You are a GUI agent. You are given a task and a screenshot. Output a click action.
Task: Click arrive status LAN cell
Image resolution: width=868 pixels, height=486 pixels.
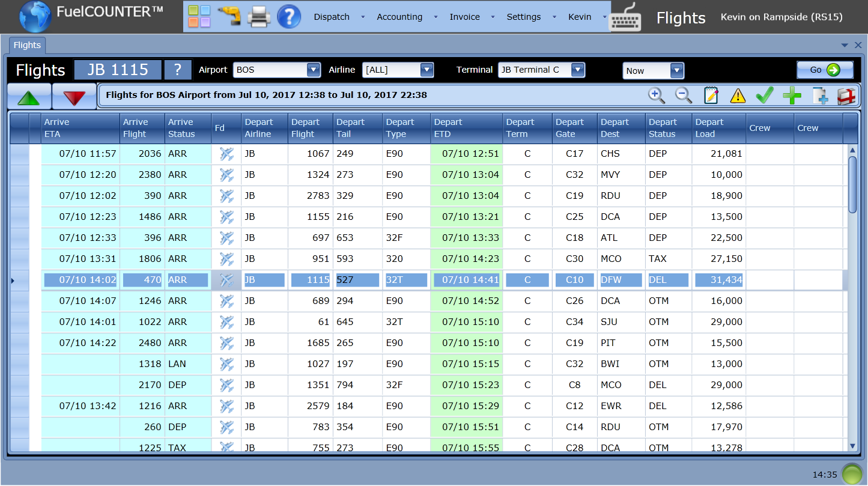(188, 364)
